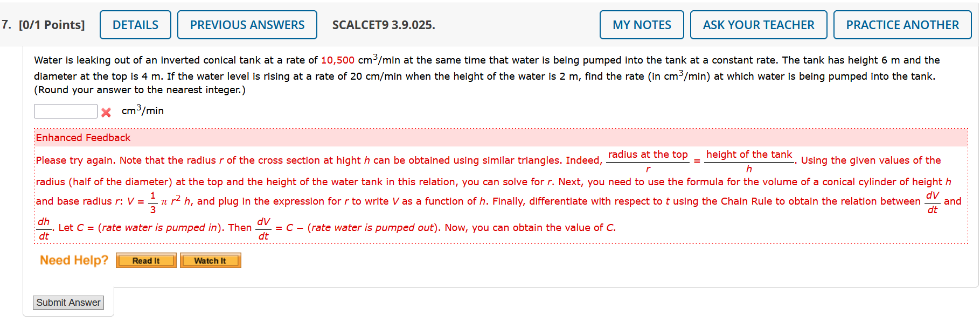Click the cm³/min unit label
Screen dimensions: 980x322
tap(142, 110)
